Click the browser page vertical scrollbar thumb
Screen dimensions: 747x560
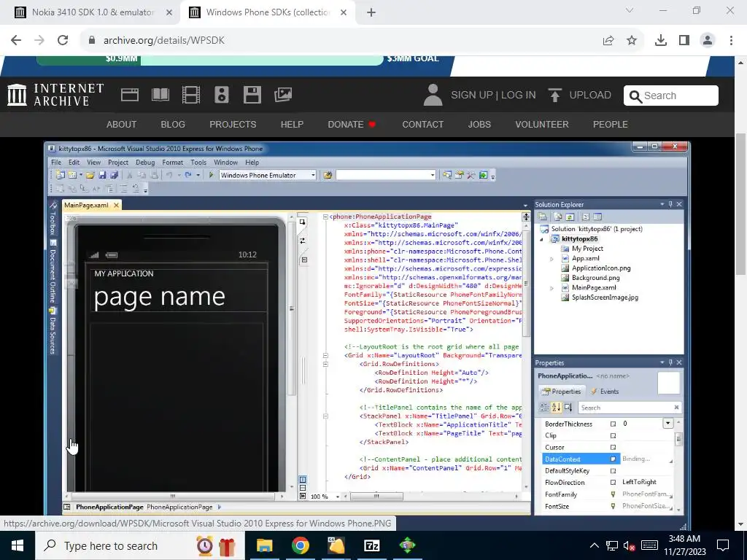pos(741,205)
